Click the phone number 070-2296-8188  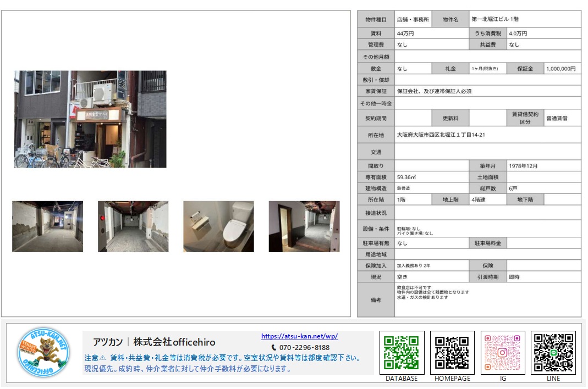pos(304,347)
